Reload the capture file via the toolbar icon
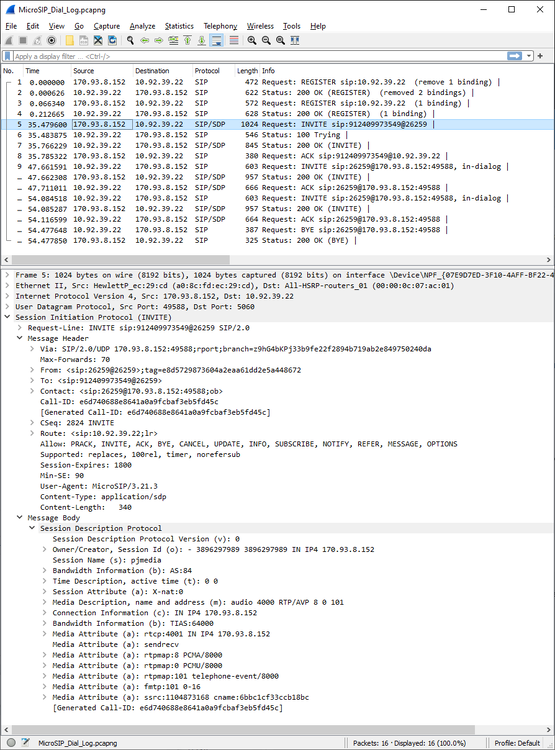 pyautogui.click(x=112, y=41)
